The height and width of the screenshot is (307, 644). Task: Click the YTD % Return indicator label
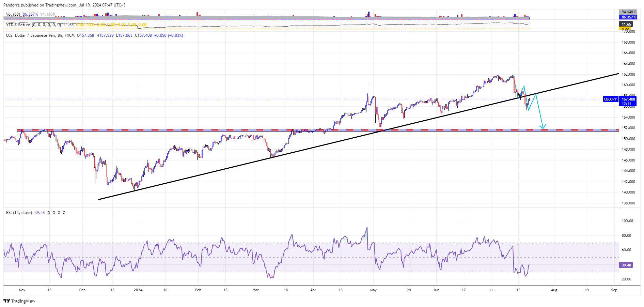click(33, 25)
